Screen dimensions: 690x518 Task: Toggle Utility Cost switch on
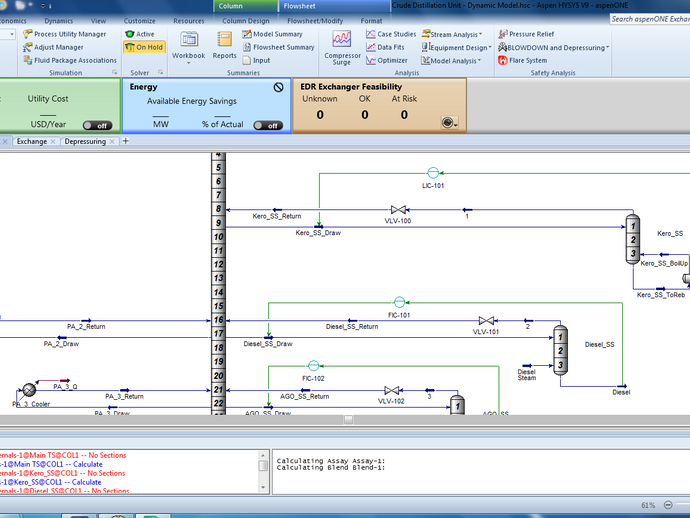point(98,125)
